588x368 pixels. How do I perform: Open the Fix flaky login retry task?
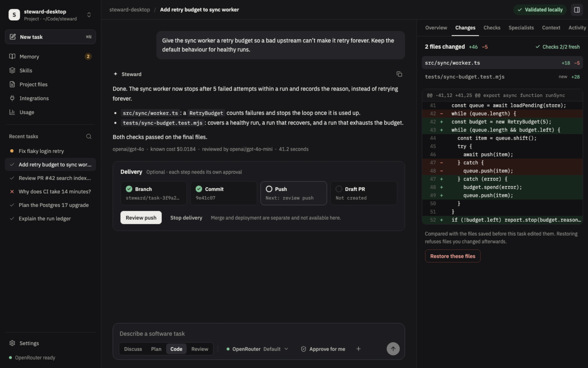click(50, 151)
